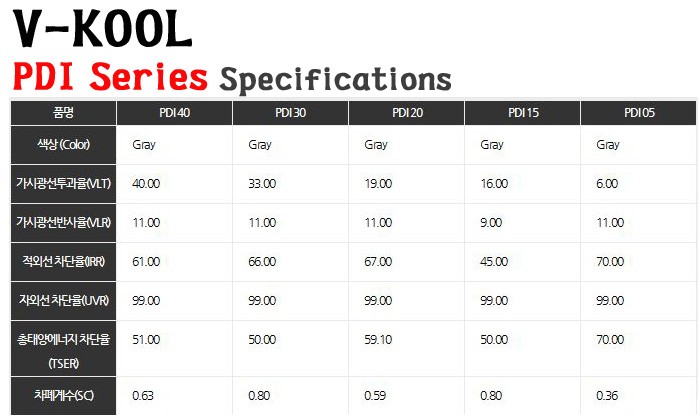Click the V-KOOL brand title
Screen dimensions: 700x420
point(103,30)
